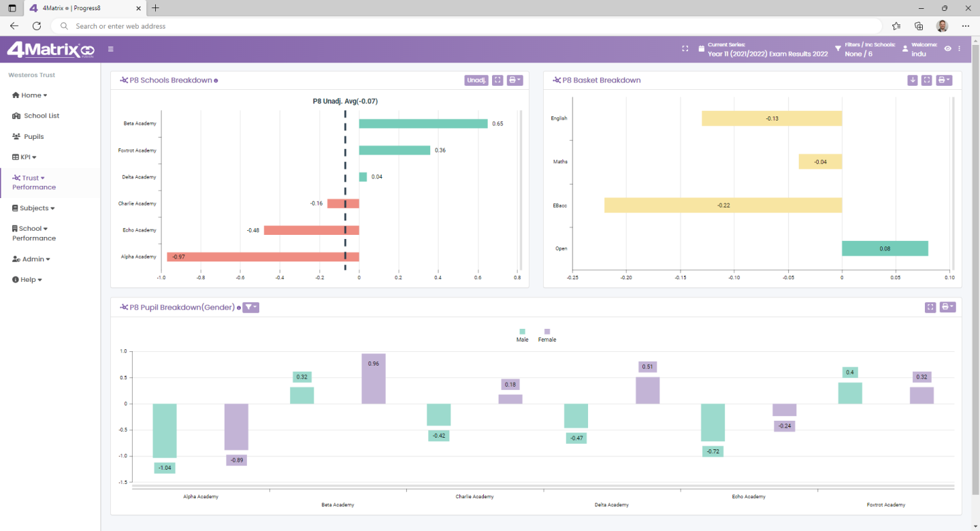Open filter dropdown on P8 Pupil Breakdown
Image resolution: width=980 pixels, height=531 pixels.
pyautogui.click(x=250, y=307)
